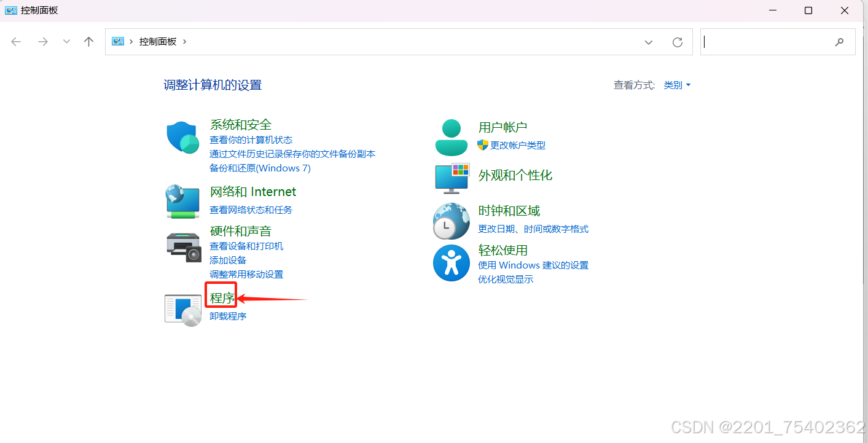The width and height of the screenshot is (868, 443).
Task: Open 网络和 Internet category
Action: click(x=253, y=192)
